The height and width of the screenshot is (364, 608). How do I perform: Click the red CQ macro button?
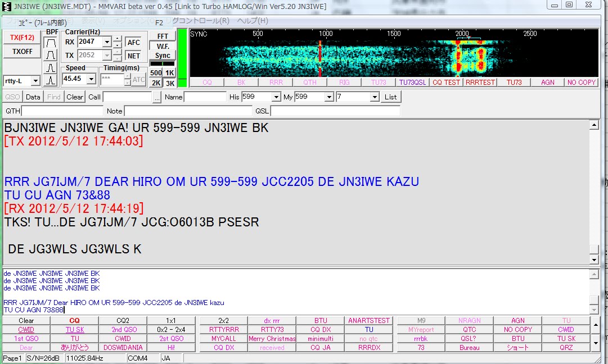[x=74, y=321]
